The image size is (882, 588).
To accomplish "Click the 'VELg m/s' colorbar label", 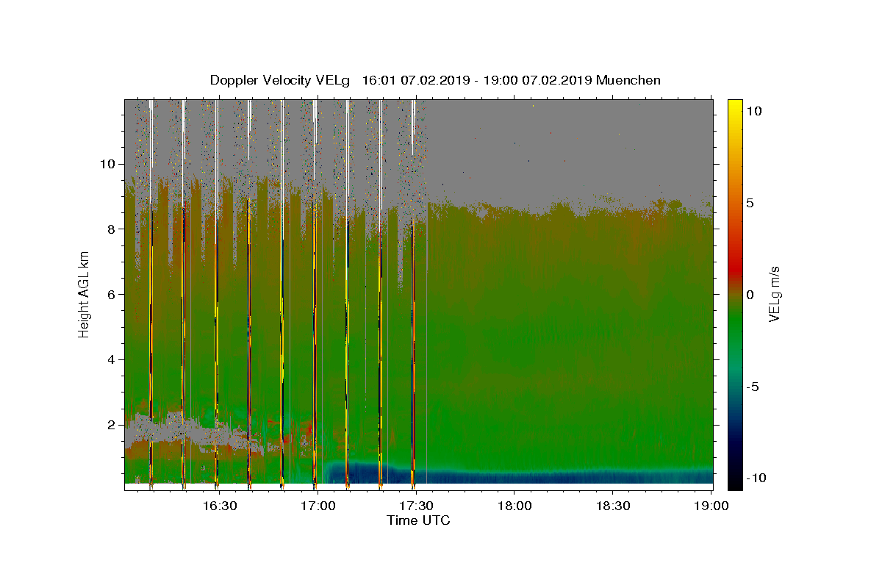I will click(x=774, y=294).
